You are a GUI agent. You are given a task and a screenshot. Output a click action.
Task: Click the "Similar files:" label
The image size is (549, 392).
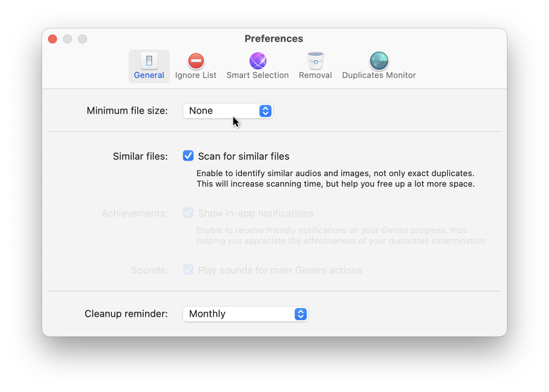point(140,156)
